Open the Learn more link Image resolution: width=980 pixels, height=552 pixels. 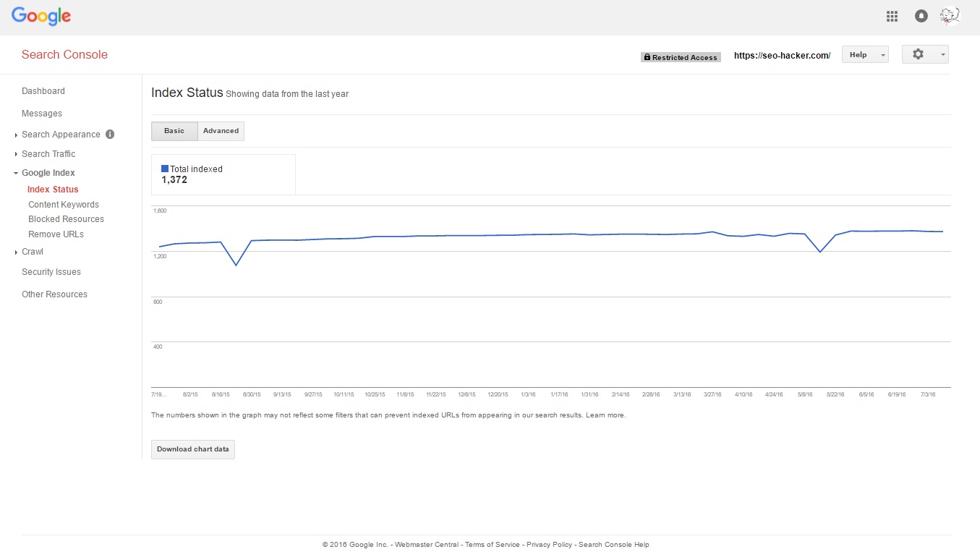click(605, 415)
